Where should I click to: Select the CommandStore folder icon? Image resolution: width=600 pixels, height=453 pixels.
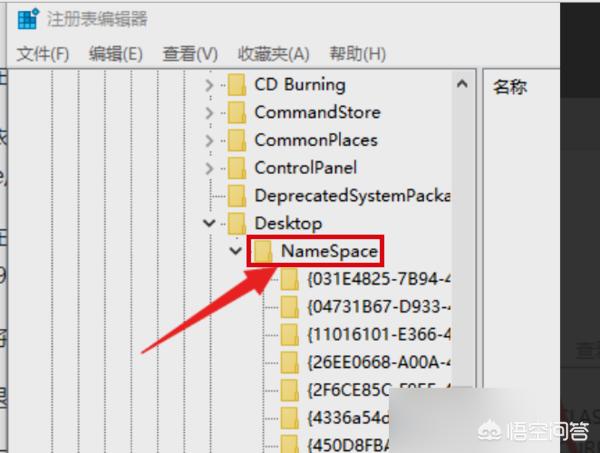tap(237, 113)
